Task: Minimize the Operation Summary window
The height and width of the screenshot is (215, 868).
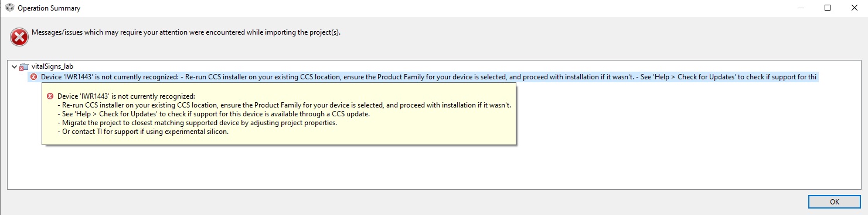Action: click(x=801, y=8)
